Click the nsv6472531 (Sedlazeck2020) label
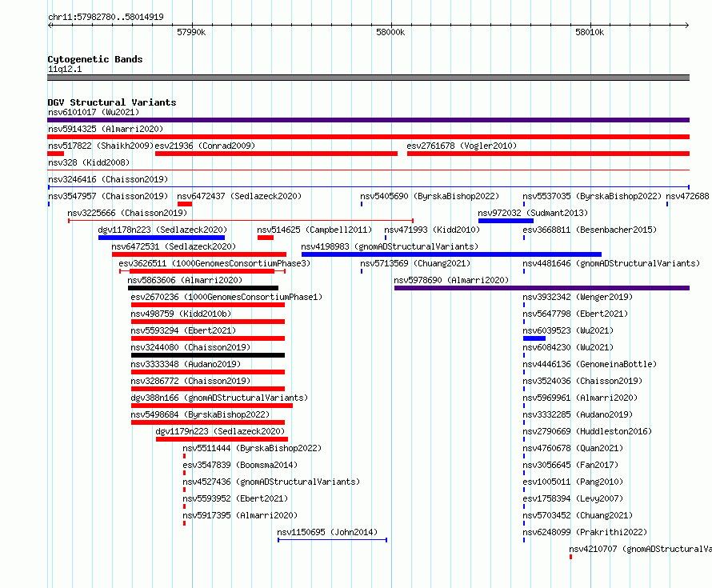 174,246
